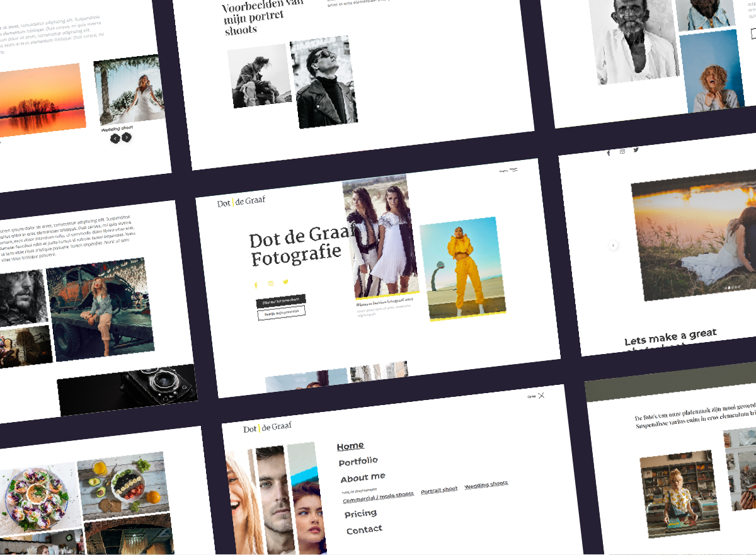Click the bride wedding shoot photo

pyautogui.click(x=130, y=90)
